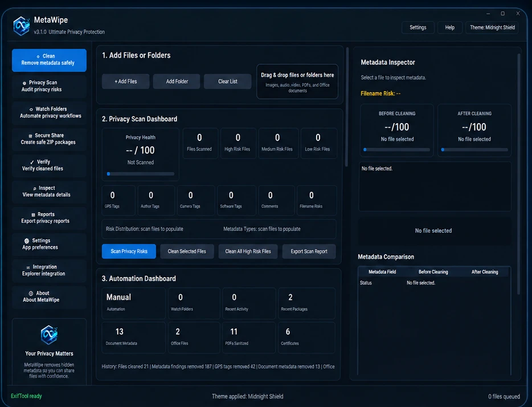532x407 pixels.
Task: Click the GPS Tags counter card
Action: click(x=118, y=200)
